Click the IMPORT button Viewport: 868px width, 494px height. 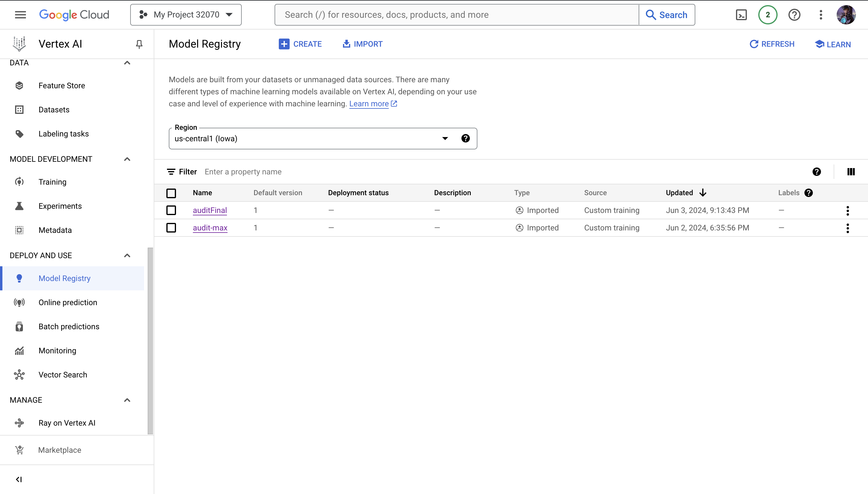pyautogui.click(x=362, y=44)
